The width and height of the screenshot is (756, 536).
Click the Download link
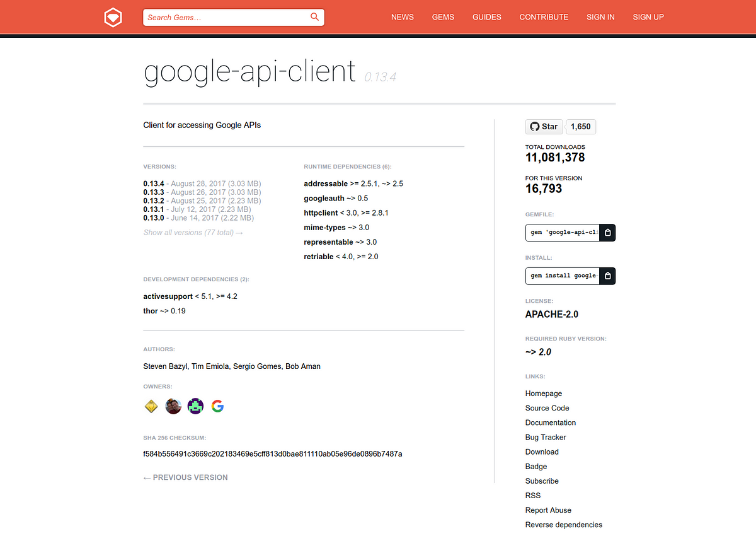(542, 452)
